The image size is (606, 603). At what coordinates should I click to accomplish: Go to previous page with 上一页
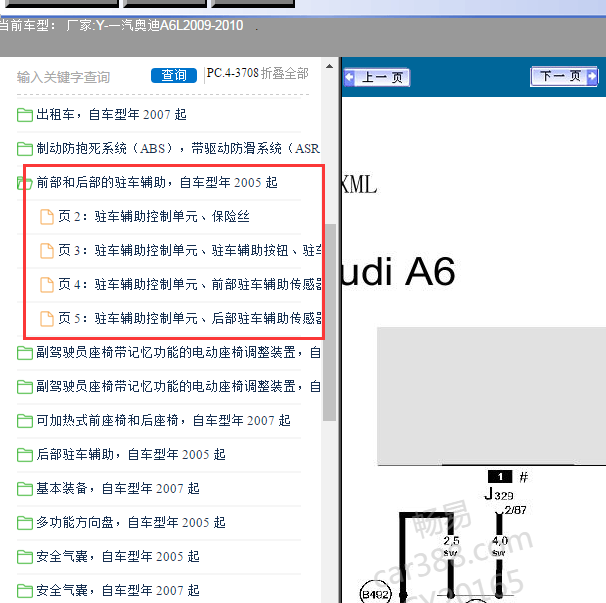[x=377, y=77]
